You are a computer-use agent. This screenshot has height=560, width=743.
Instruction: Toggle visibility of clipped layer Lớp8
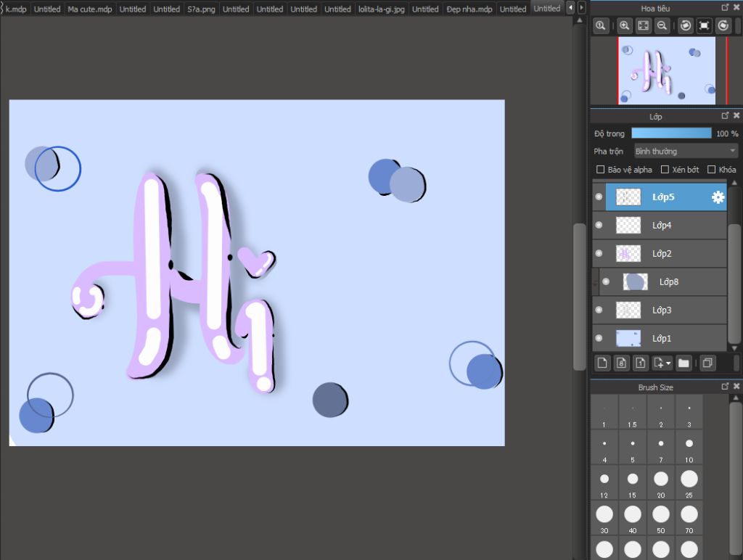(x=606, y=282)
